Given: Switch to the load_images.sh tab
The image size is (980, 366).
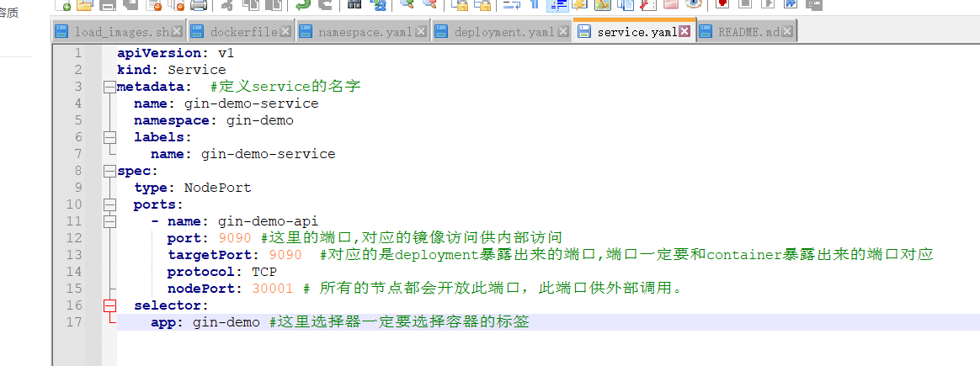Looking at the screenshot, I should [119, 32].
